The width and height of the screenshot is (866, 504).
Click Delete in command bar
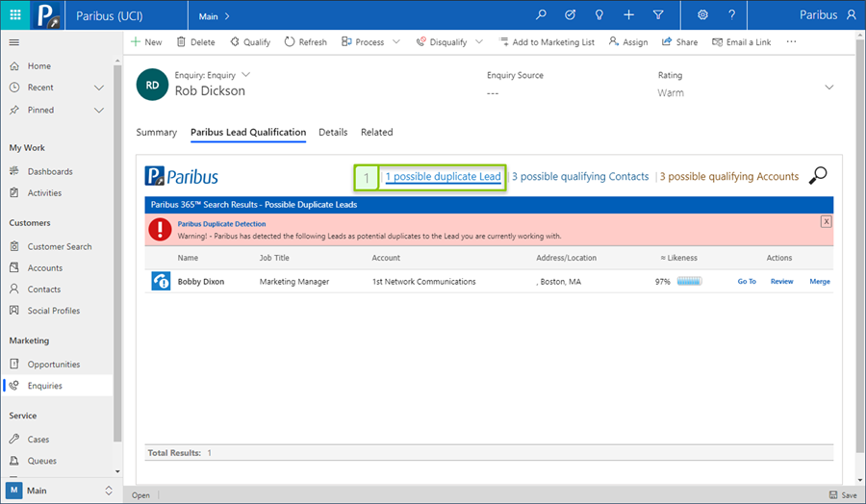coord(196,42)
